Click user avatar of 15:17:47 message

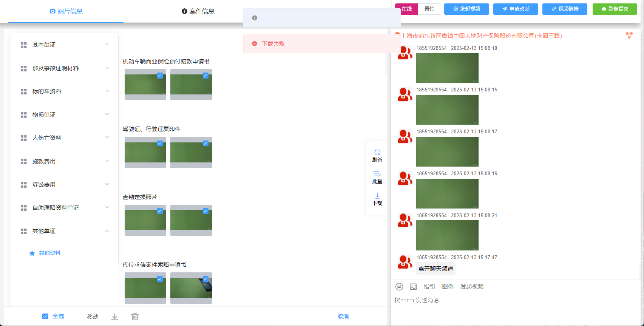(x=405, y=262)
